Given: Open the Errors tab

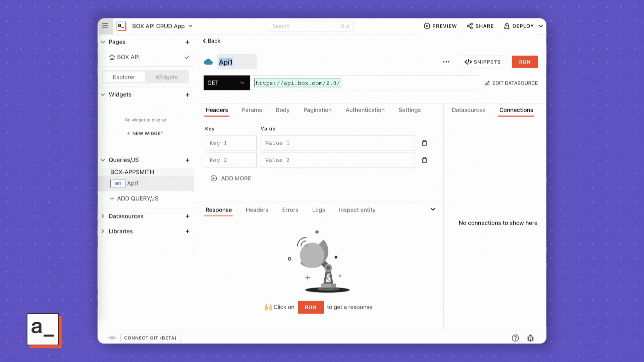Looking at the screenshot, I should [290, 210].
